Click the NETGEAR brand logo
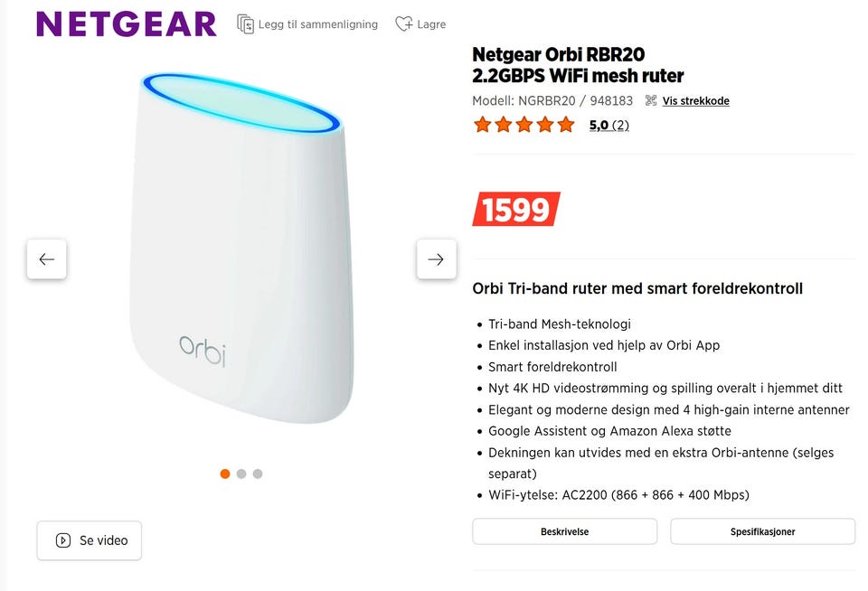Viewport: 868px width, 591px height. point(127,24)
